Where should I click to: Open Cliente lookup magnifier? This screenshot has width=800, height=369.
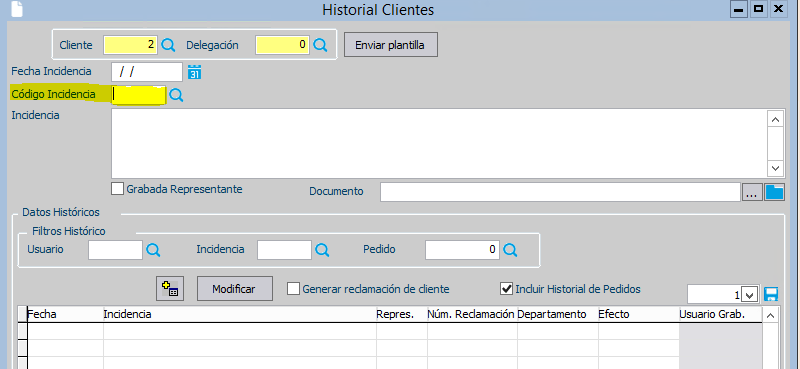coord(168,45)
